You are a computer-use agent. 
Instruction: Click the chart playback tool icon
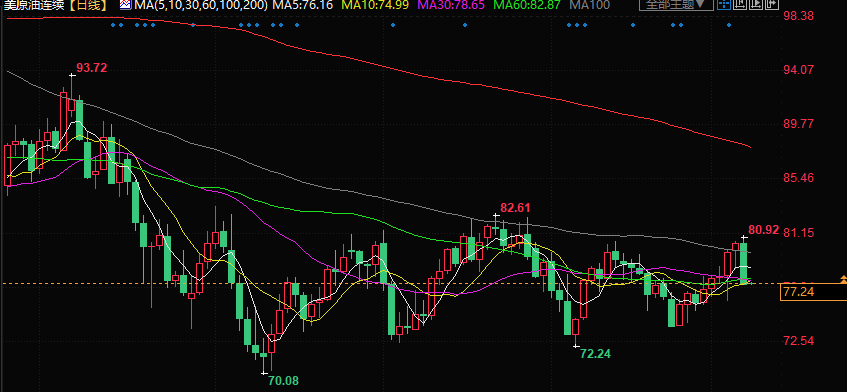pos(755,5)
